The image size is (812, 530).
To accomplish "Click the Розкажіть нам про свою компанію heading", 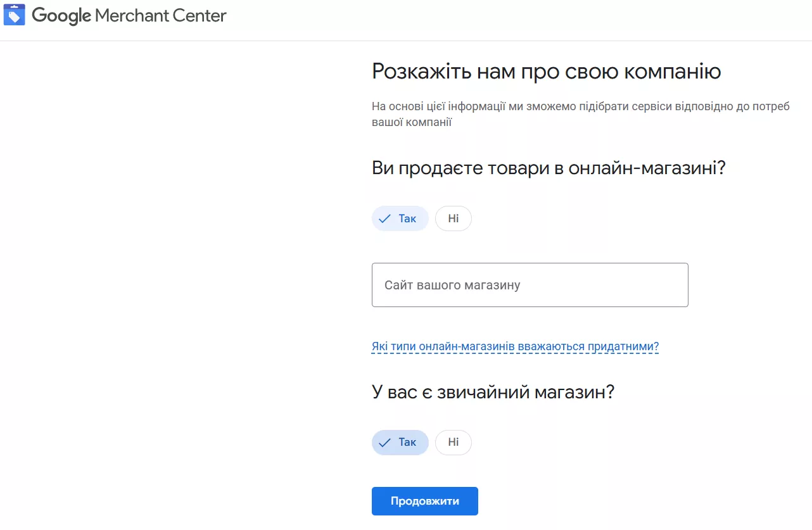I will [546, 72].
